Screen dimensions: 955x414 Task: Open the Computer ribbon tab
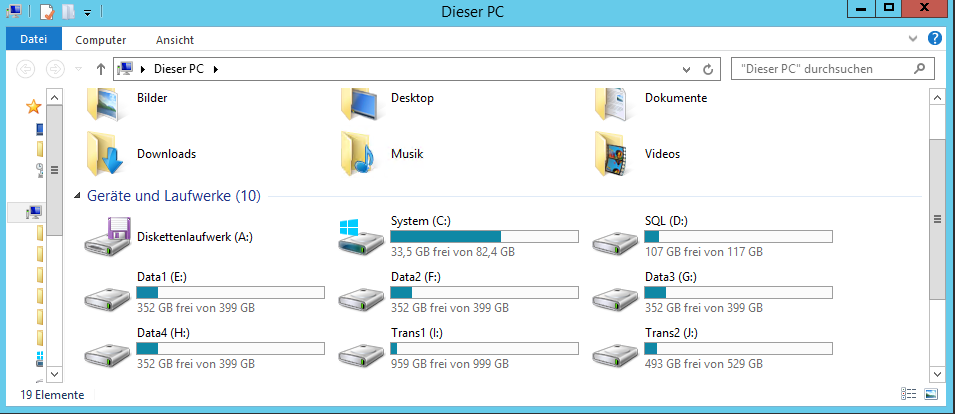(x=100, y=40)
